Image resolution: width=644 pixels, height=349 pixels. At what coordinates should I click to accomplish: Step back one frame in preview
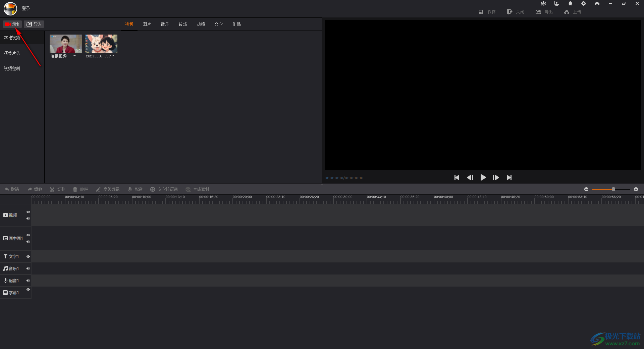[x=470, y=178]
